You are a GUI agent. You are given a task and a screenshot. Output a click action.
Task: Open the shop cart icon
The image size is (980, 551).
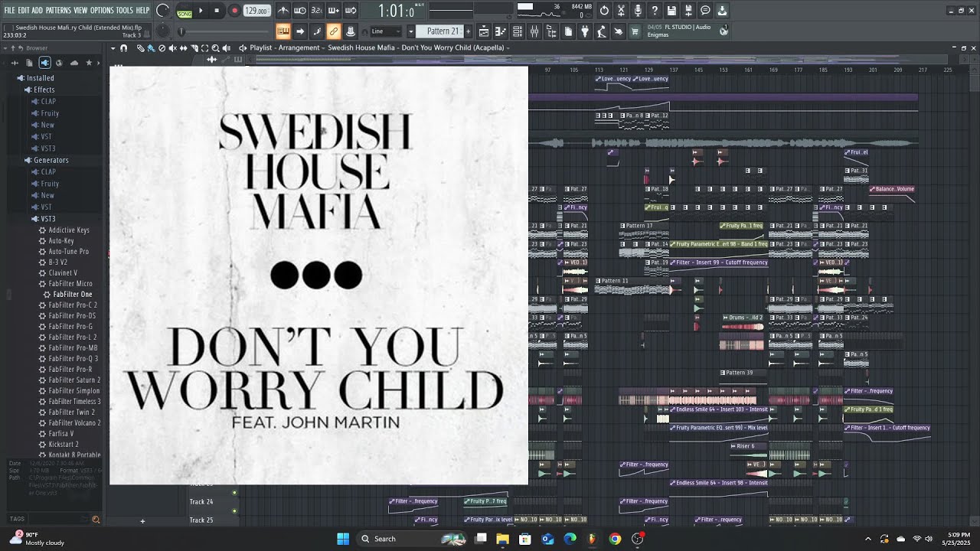pyautogui.click(x=635, y=31)
